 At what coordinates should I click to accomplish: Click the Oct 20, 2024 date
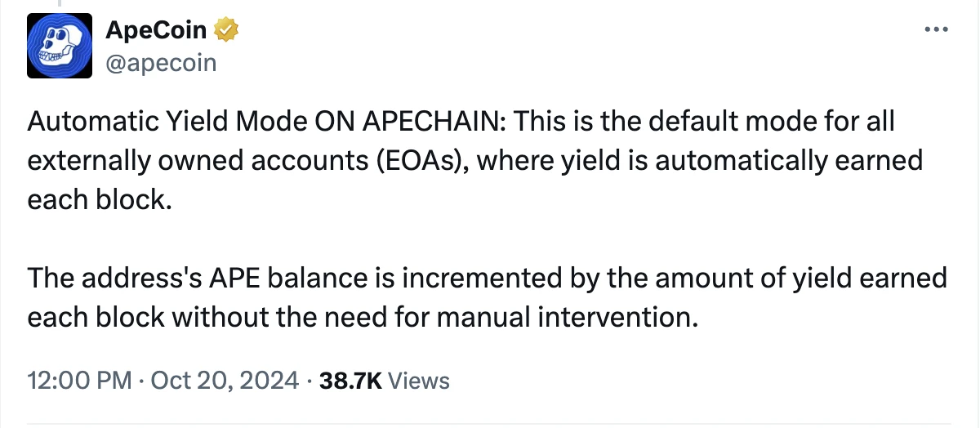225,380
